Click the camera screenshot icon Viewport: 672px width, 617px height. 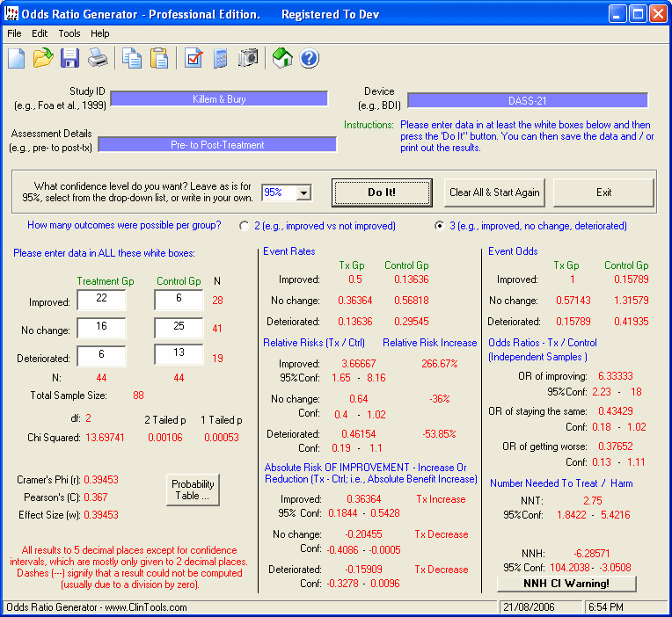pyautogui.click(x=249, y=59)
